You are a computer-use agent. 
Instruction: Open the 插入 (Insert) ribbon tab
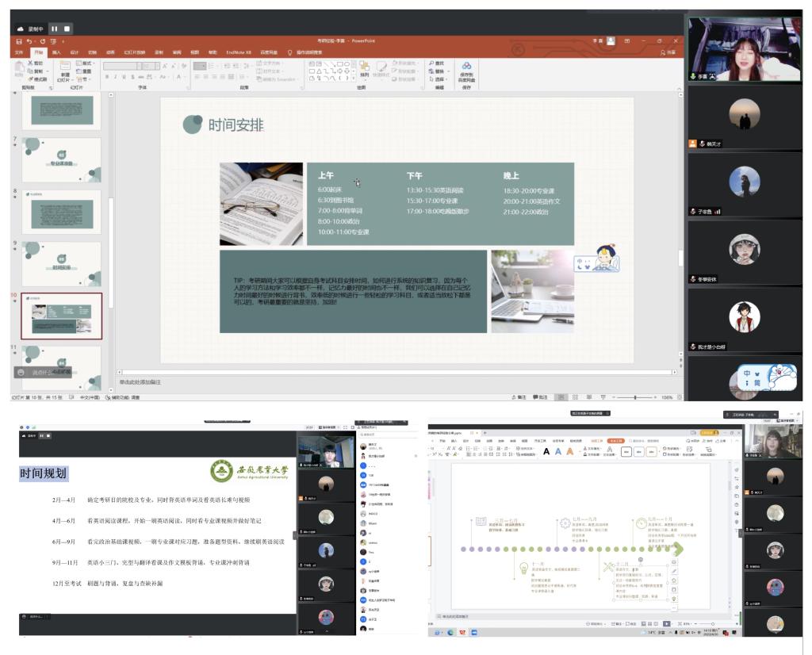(x=56, y=52)
